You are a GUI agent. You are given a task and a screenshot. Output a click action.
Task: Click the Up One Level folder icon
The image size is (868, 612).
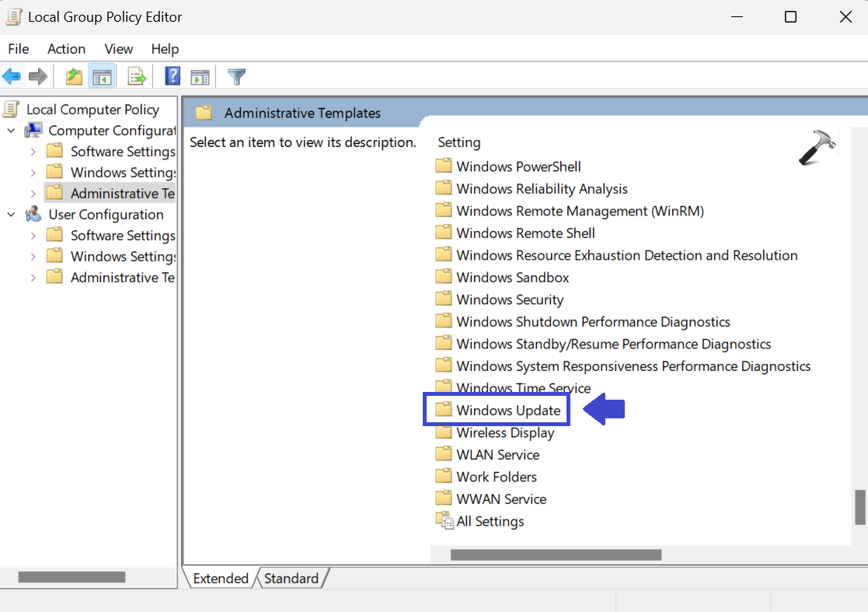74,76
